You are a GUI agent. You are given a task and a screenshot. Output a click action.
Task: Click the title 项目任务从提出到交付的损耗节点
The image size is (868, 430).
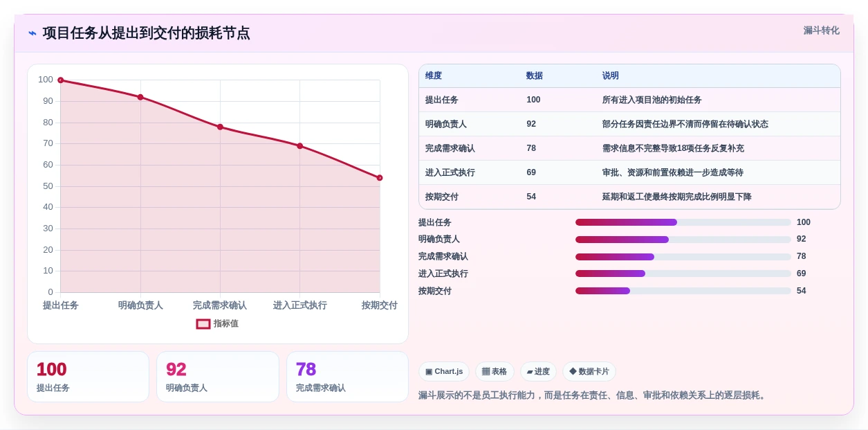point(147,33)
